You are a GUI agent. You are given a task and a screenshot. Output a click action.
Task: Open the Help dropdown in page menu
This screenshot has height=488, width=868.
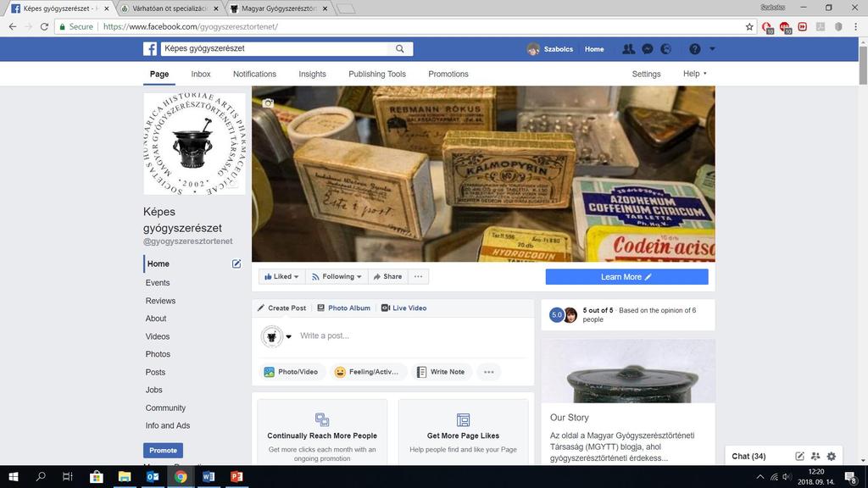pyautogui.click(x=695, y=74)
